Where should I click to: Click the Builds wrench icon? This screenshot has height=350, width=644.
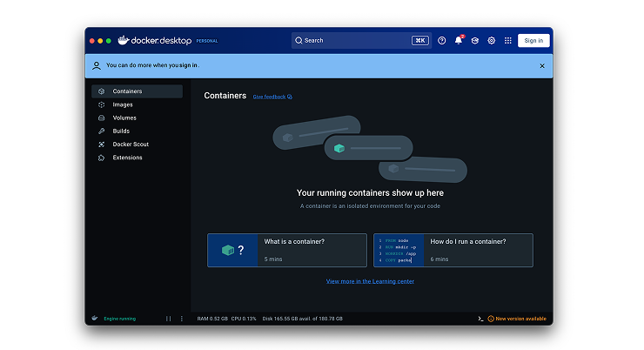[102, 131]
